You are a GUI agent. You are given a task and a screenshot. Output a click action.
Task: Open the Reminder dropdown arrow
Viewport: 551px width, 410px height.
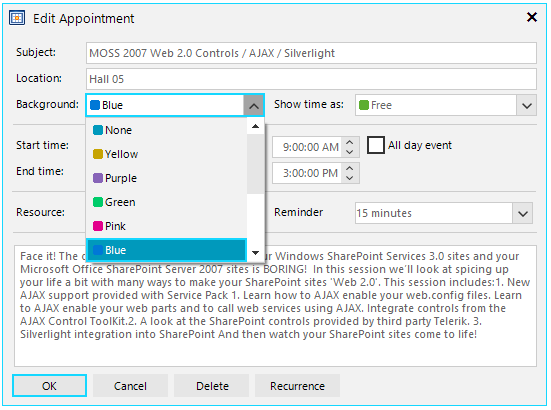coord(523,213)
